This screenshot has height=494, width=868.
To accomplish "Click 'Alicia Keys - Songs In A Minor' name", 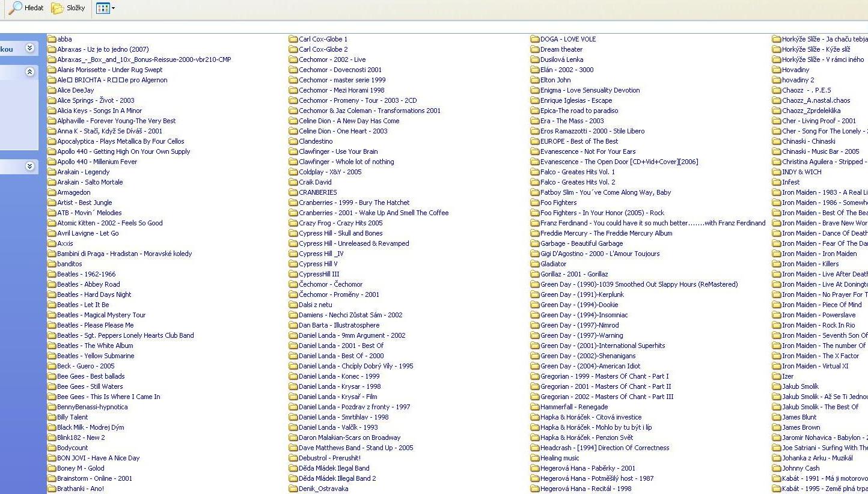I will tap(100, 111).
